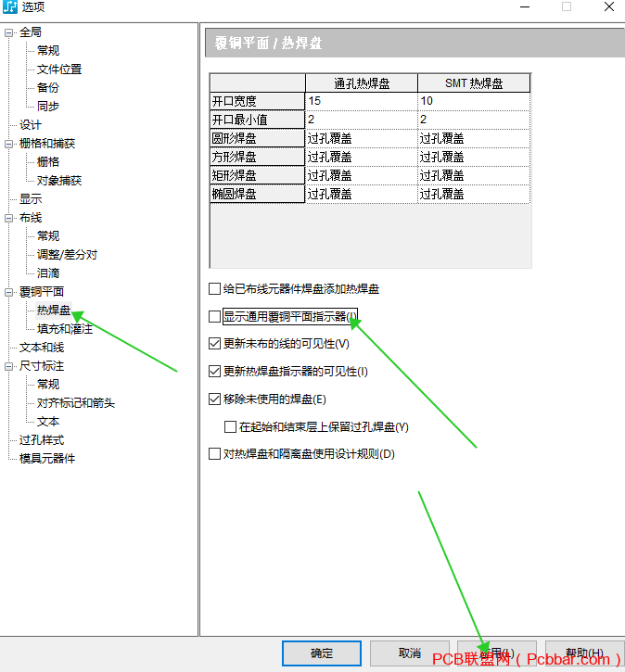Image resolution: width=625 pixels, height=672 pixels.
Task: Click the 椭圆焊盘 row header
Action: click(x=257, y=194)
